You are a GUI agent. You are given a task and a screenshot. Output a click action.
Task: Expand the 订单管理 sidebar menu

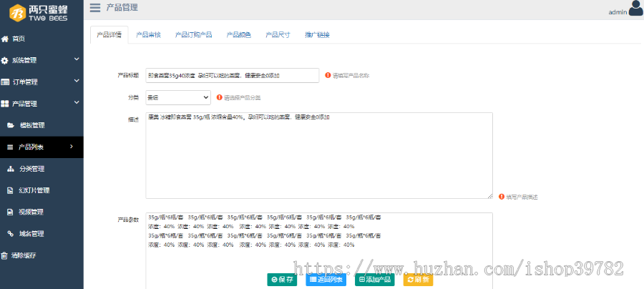pos(41,82)
